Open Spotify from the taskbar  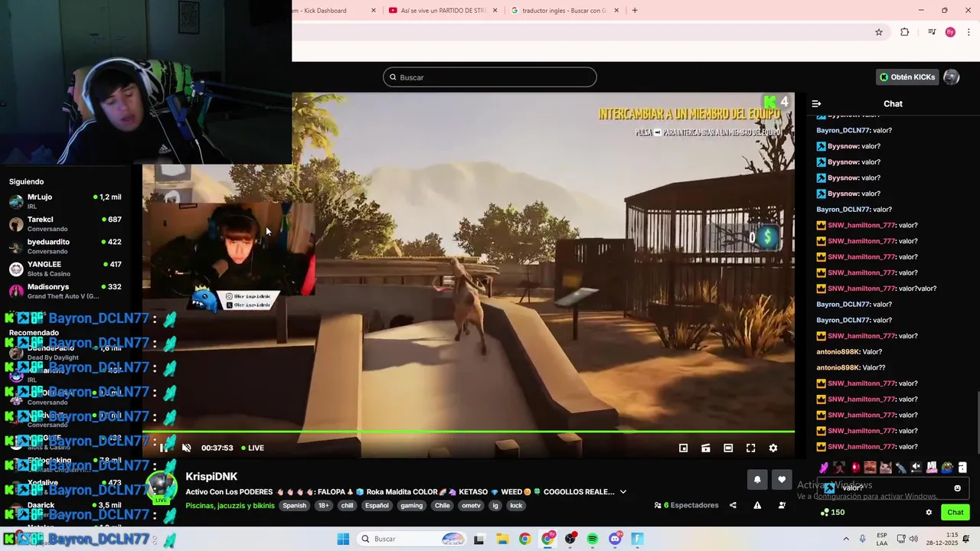pos(593,539)
